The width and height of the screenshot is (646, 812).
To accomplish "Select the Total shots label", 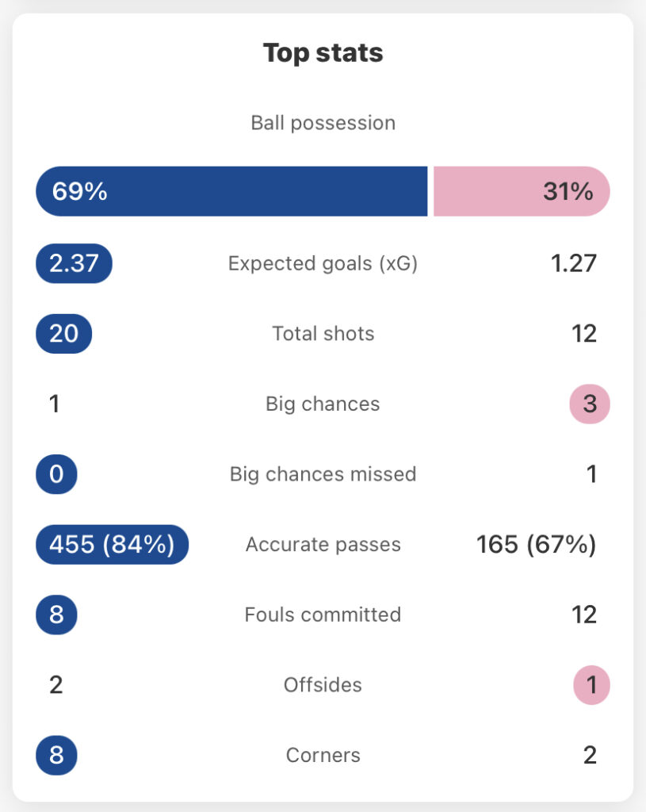I will tap(323, 334).
